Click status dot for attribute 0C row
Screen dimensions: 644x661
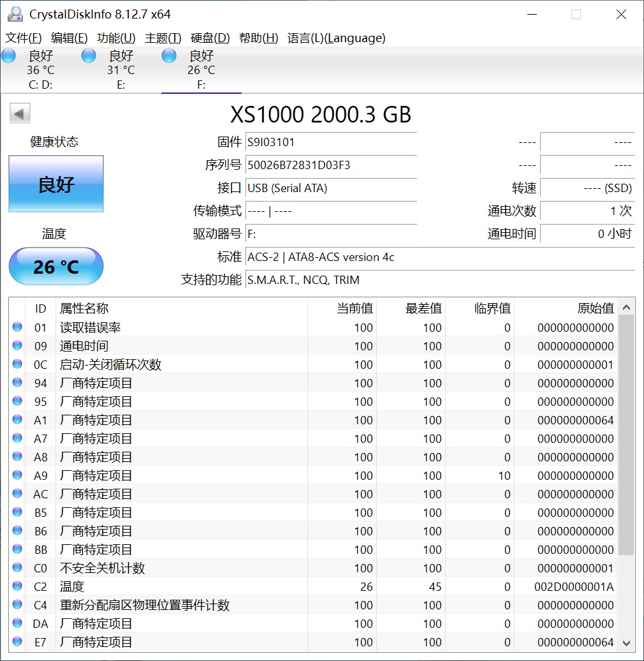[17, 364]
